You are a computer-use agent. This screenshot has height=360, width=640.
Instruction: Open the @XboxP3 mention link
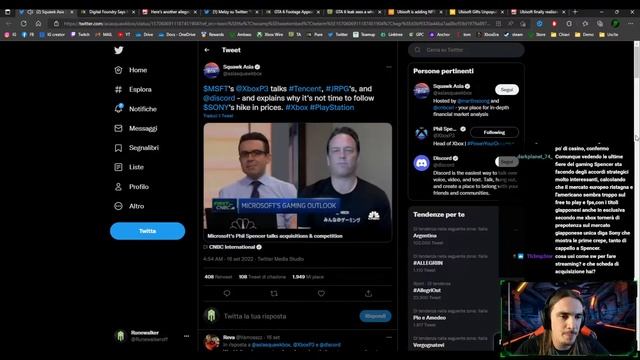click(x=252, y=89)
